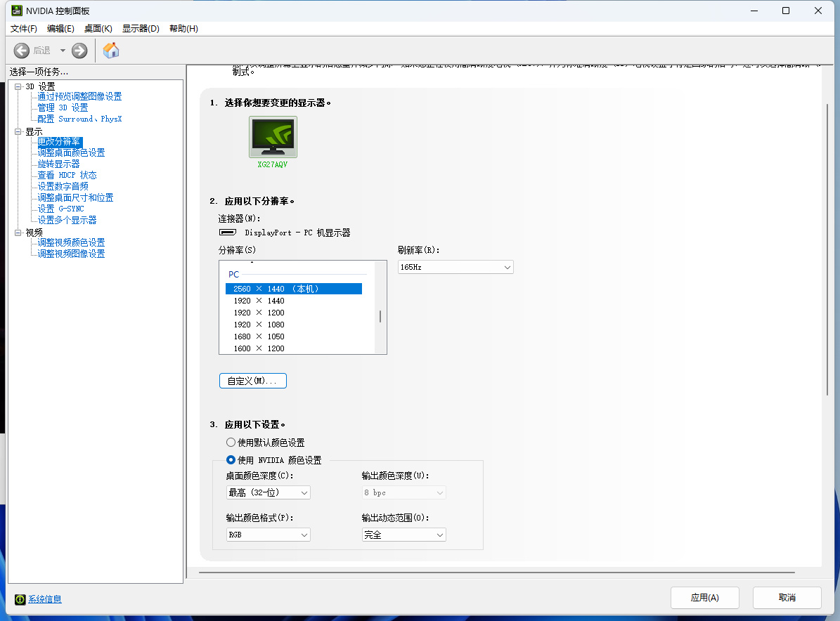Click the 自定义(M)... button
Screen dimensions: 840x621
pyautogui.click(x=253, y=381)
